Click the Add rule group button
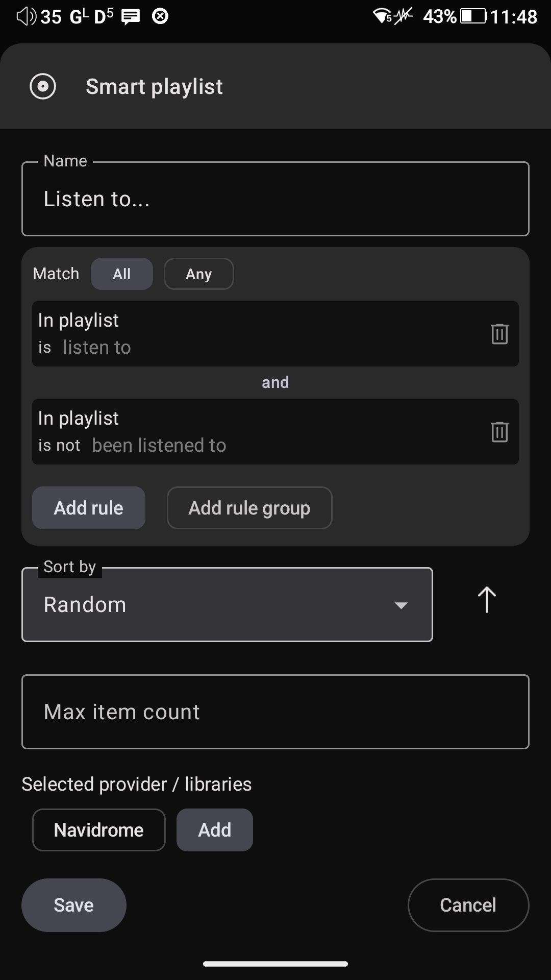Image resolution: width=551 pixels, height=980 pixels. (x=249, y=508)
